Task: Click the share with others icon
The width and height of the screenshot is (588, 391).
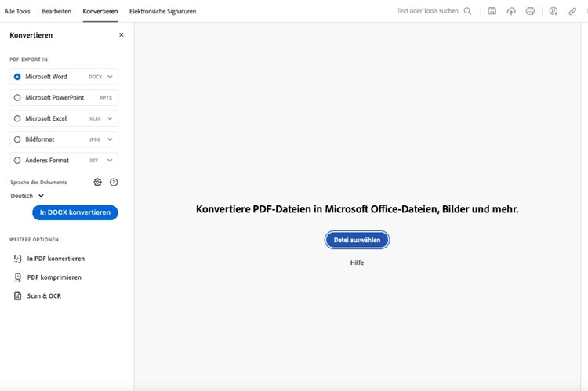Action: (x=553, y=11)
